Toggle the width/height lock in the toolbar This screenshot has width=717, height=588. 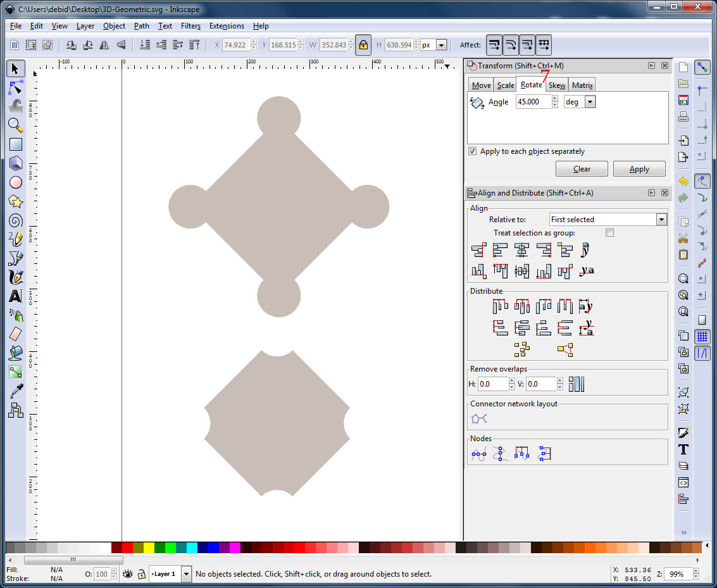363,44
